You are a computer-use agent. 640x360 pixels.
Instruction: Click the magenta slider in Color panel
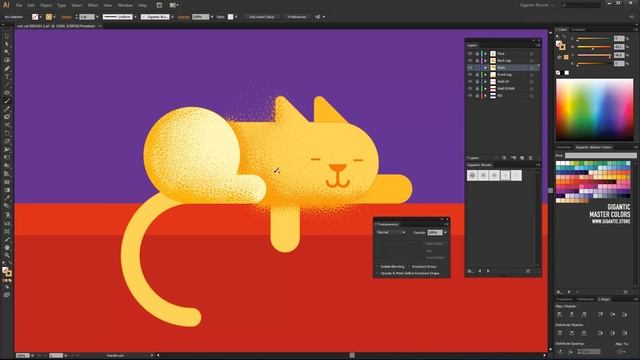point(594,47)
